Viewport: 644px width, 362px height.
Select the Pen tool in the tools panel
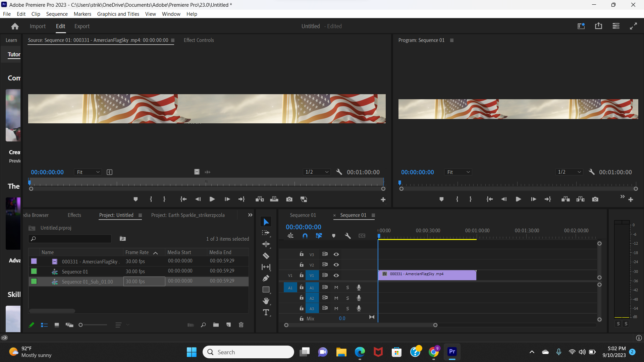point(266,278)
